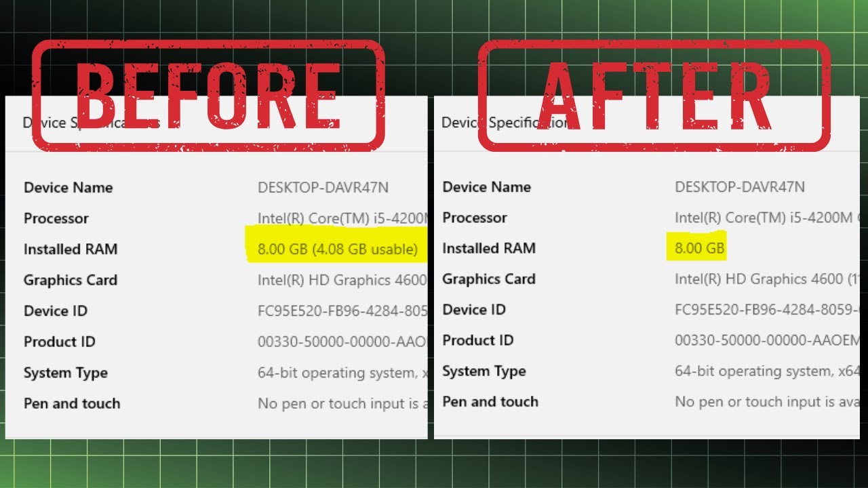Select 64-bit operating system value in Before panel
868x488 pixels.
click(x=342, y=373)
